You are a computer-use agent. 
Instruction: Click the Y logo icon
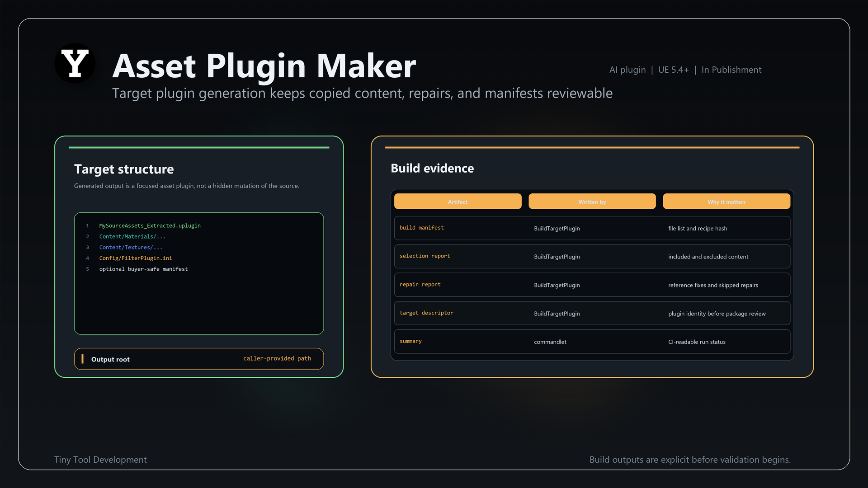coord(75,63)
